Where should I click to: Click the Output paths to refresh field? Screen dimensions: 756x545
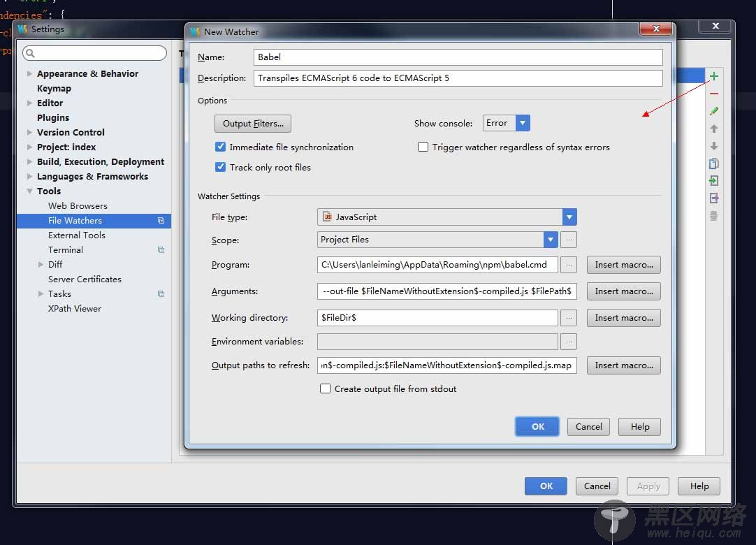pos(447,365)
